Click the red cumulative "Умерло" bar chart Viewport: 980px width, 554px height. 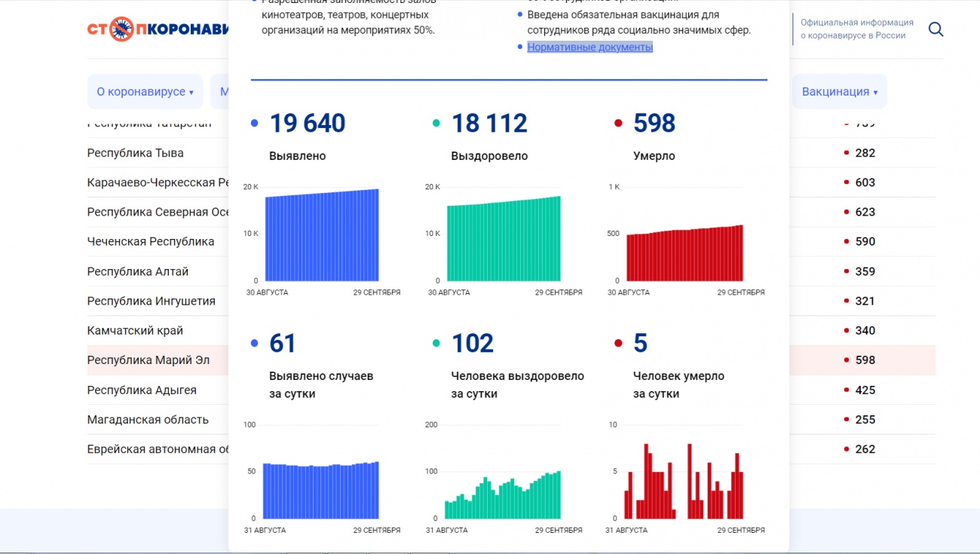point(684,254)
